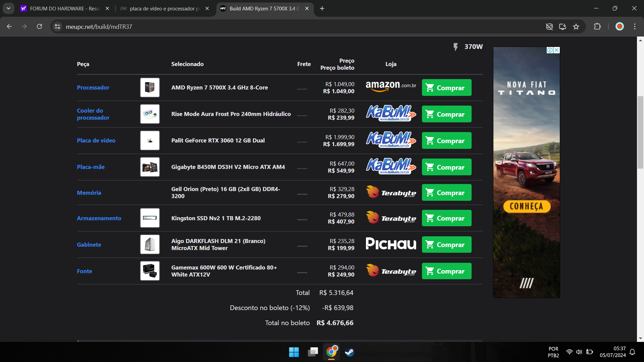Reload the meupc.net page
This screenshot has width=644, height=362.
click(x=39, y=26)
